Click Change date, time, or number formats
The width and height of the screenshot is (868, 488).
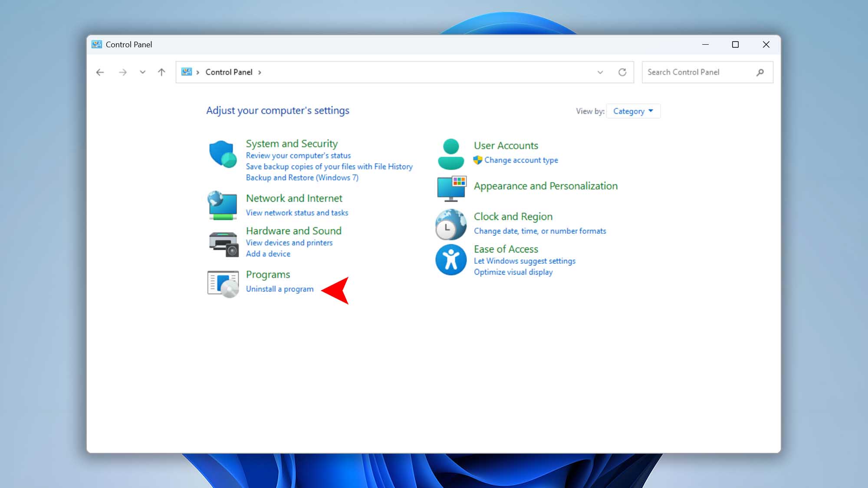click(x=540, y=231)
